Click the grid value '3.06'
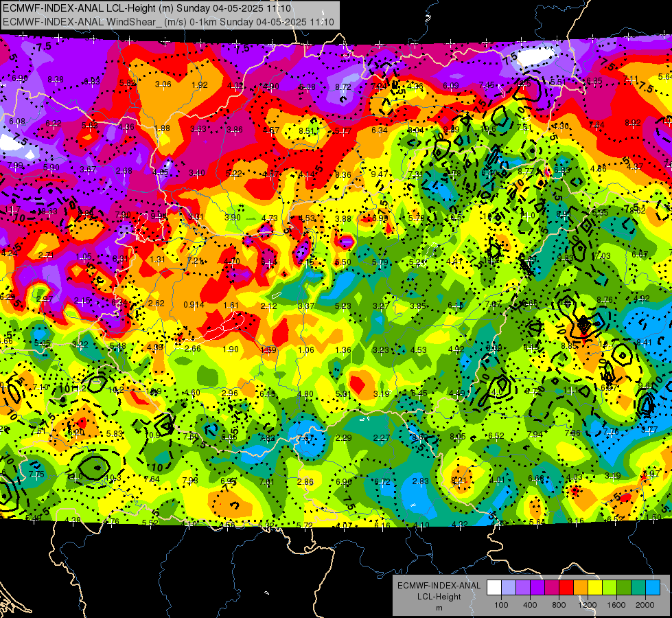 pos(163,84)
